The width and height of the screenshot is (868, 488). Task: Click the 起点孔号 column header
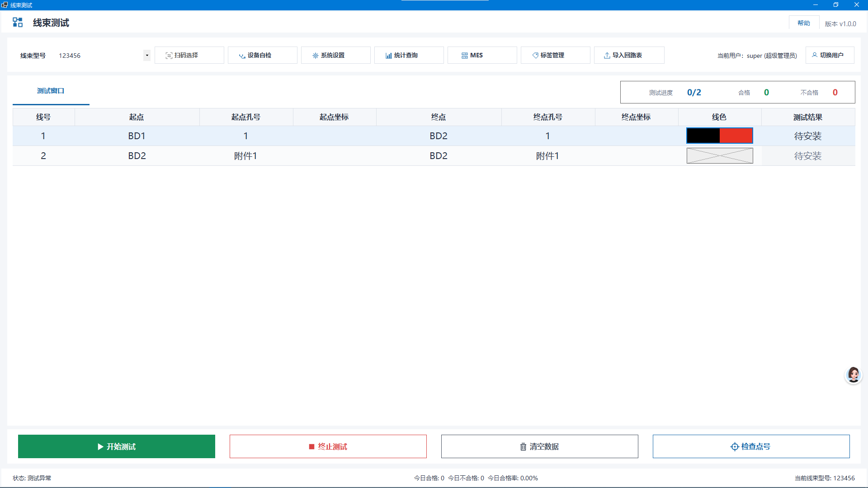pyautogui.click(x=246, y=117)
